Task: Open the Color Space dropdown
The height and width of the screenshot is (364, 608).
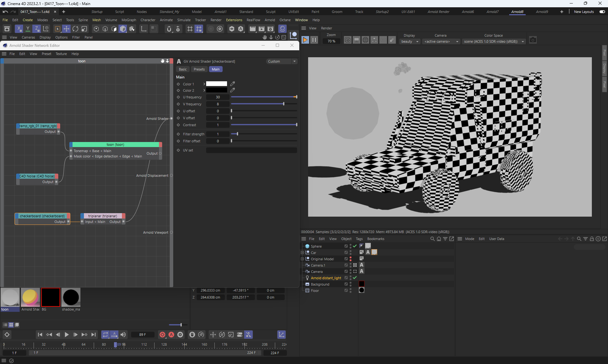Action: click(494, 41)
